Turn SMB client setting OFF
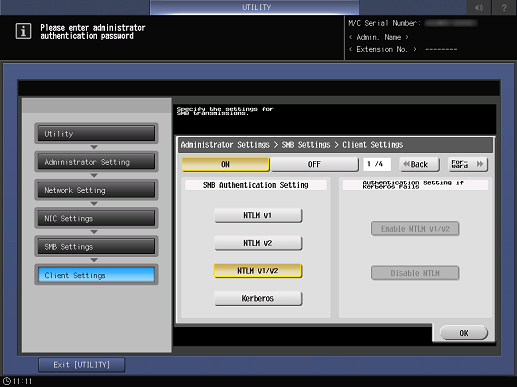 click(x=314, y=164)
